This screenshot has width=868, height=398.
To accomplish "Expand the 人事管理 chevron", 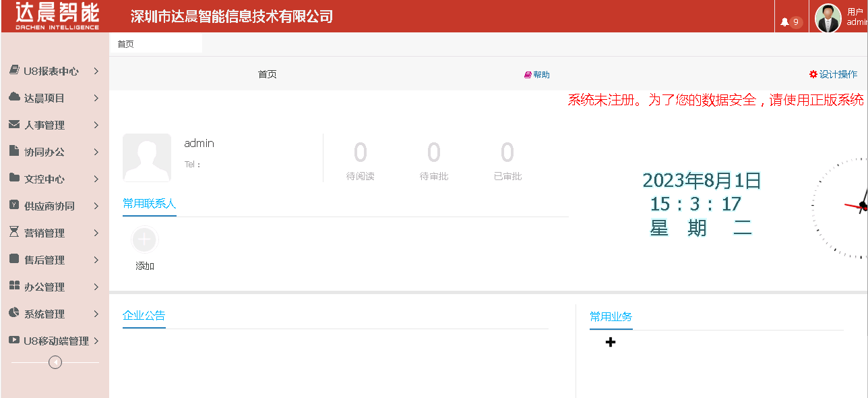I will [x=96, y=125].
